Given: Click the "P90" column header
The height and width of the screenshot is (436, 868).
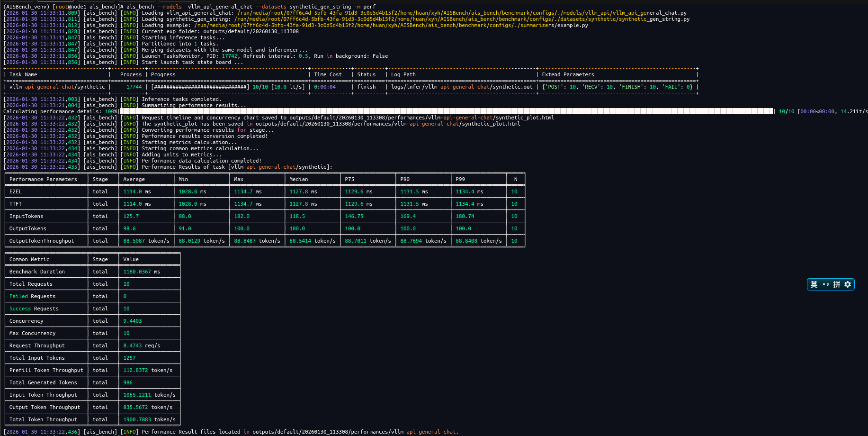Looking at the screenshot, I should click(x=405, y=179).
